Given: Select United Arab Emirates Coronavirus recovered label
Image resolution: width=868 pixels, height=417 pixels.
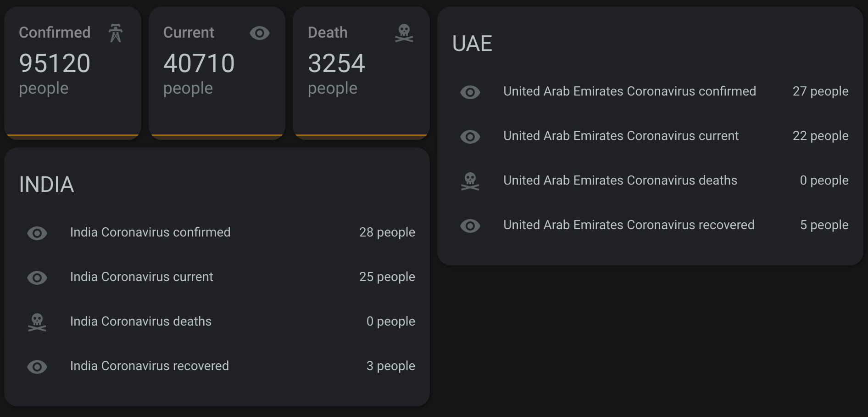Looking at the screenshot, I should pyautogui.click(x=629, y=225).
